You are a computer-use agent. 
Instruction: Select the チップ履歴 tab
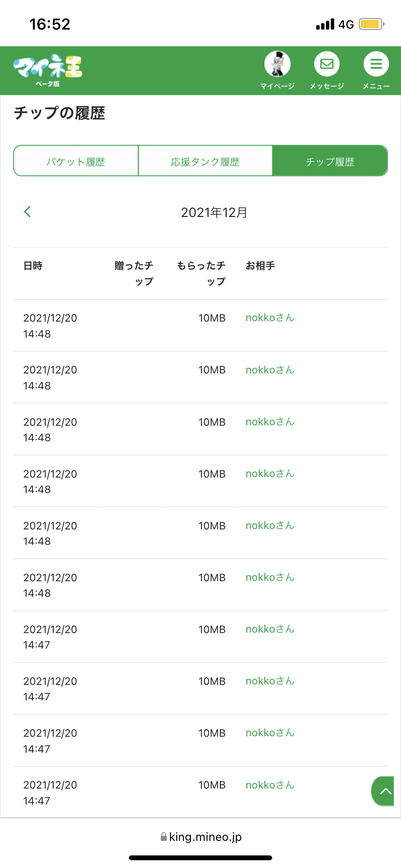tap(330, 161)
